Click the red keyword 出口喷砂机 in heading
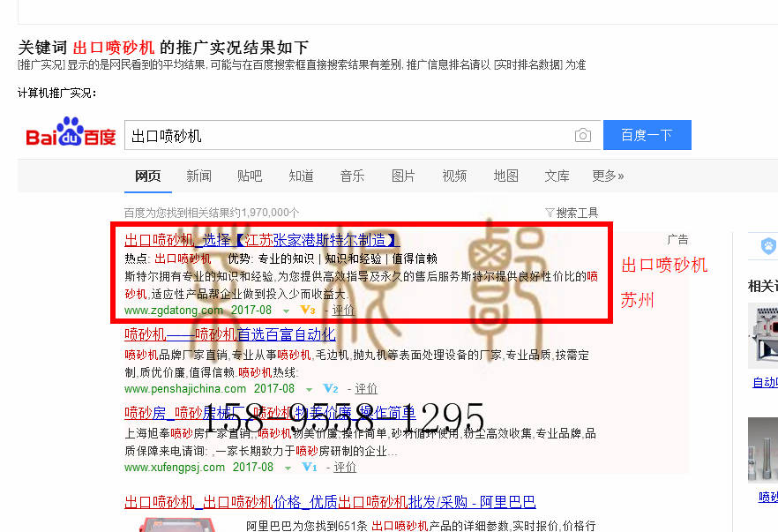The width and height of the screenshot is (778, 532). pyautogui.click(x=114, y=48)
